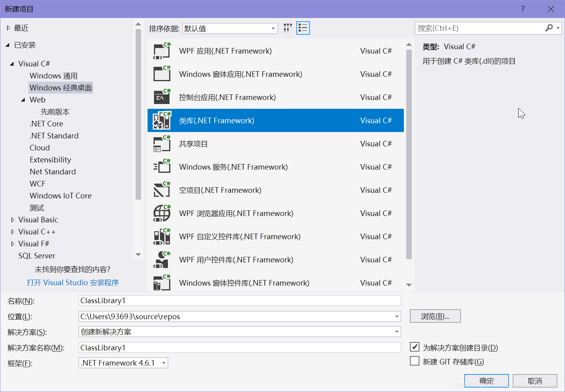Viewport: 565px width, 392px height.
Task: Click the Windows 窗体控件库 template icon
Action: point(162,283)
